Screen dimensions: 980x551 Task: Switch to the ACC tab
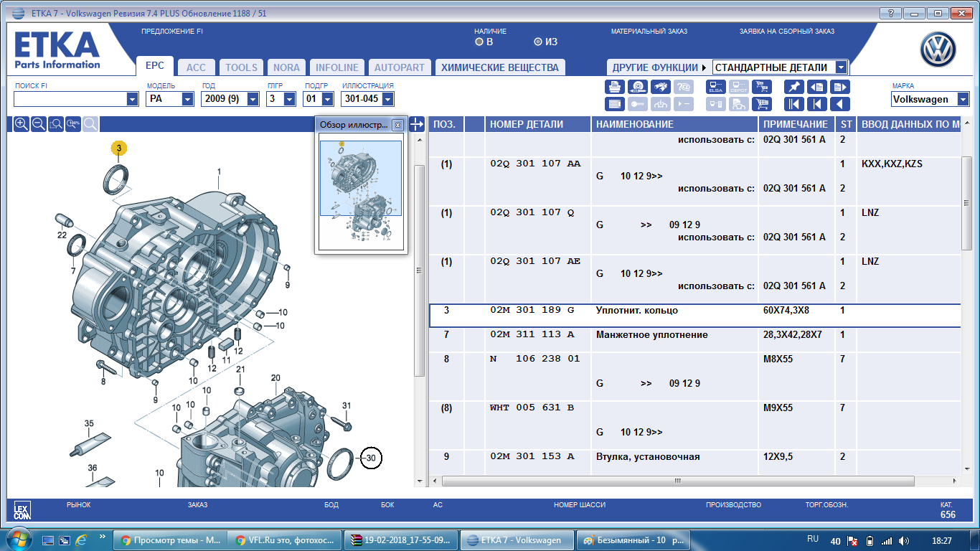click(196, 67)
